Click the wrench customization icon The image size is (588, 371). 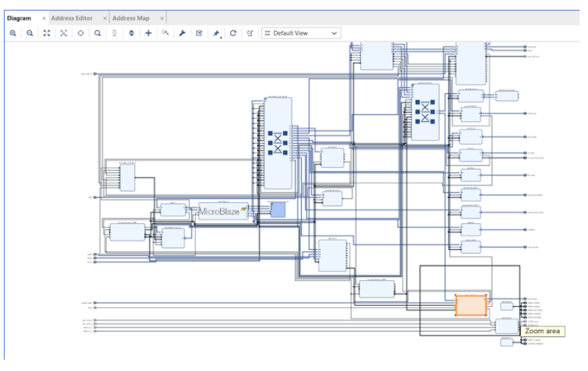point(182,33)
